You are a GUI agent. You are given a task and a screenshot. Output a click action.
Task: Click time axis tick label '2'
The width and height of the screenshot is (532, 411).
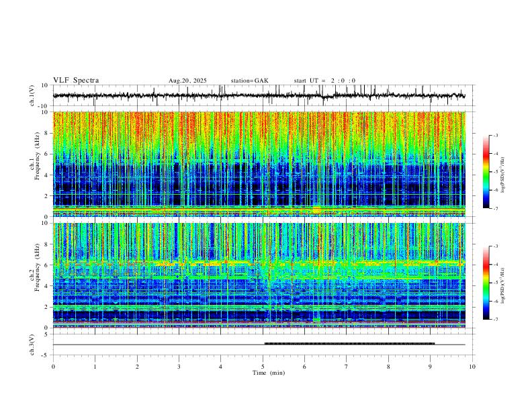[x=137, y=367]
